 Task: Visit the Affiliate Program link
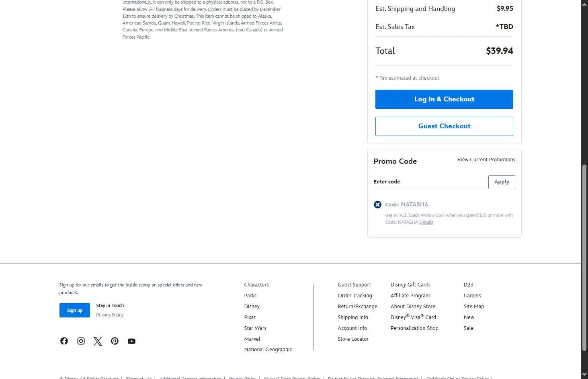(x=410, y=295)
